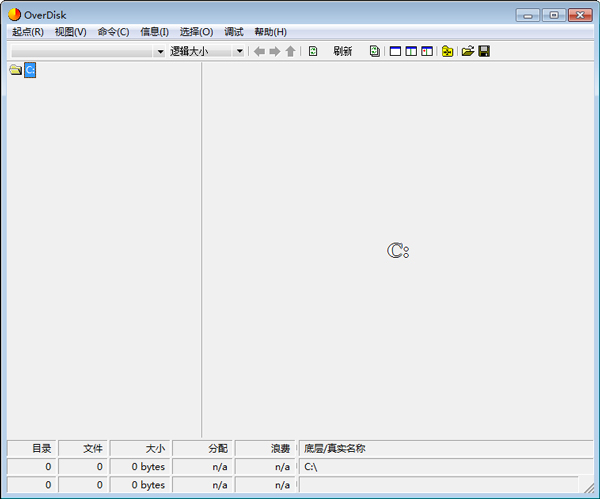The image size is (600, 499).
Task: Minimize the OverDisk window
Action: tap(528, 15)
